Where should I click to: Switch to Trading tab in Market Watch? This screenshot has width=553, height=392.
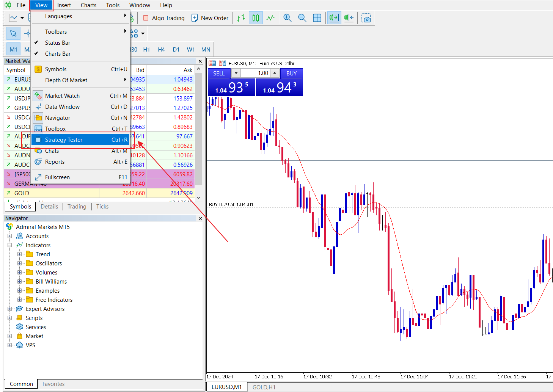[x=77, y=207]
